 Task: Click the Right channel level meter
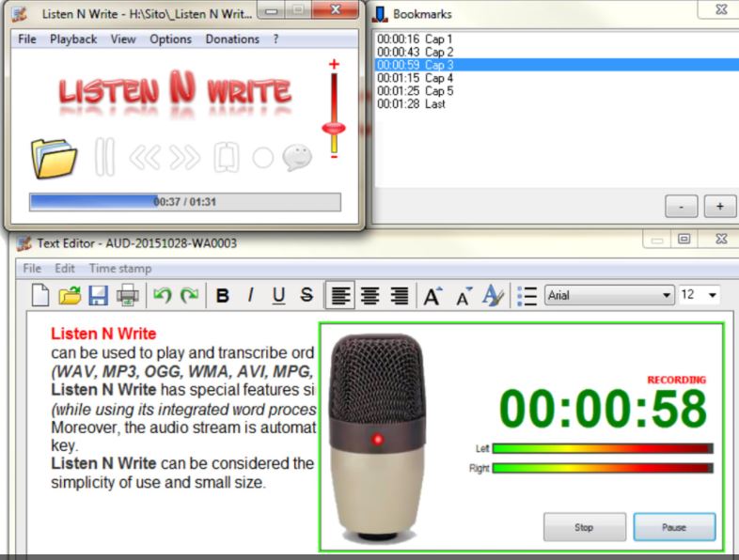click(x=603, y=468)
